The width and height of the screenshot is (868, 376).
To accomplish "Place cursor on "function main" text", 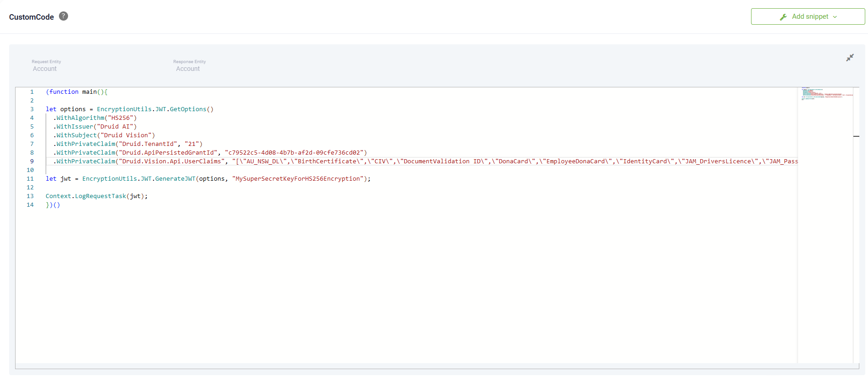I will point(73,92).
